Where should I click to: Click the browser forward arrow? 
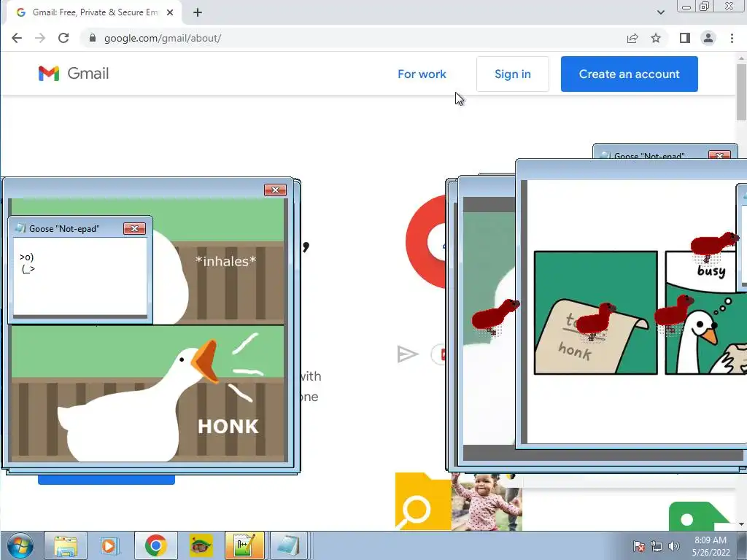pos(40,38)
